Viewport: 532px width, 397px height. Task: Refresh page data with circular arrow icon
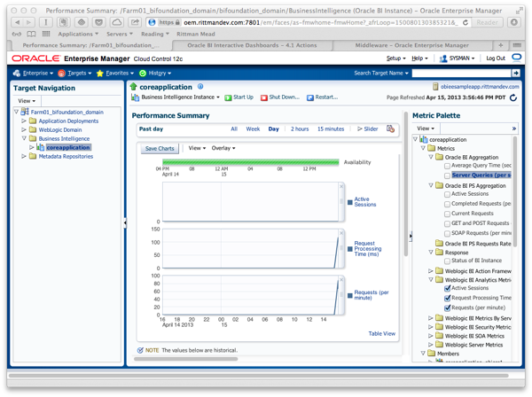[513, 97]
